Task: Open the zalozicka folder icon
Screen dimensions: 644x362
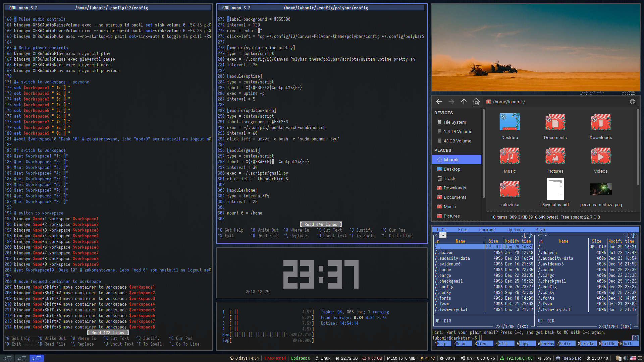Action: [x=509, y=189]
